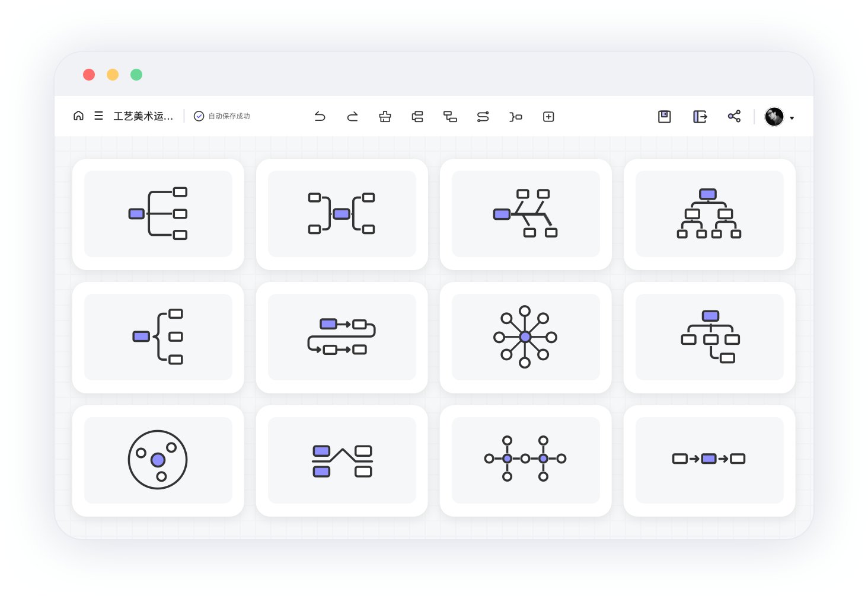The width and height of the screenshot is (868, 596).
Task: Open the hamburger menu
Action: click(x=98, y=116)
